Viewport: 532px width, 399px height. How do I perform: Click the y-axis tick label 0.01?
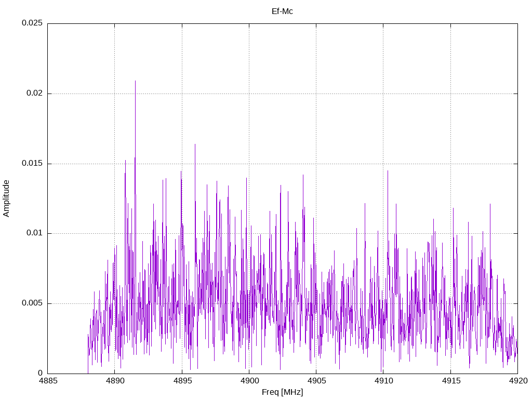(x=35, y=233)
